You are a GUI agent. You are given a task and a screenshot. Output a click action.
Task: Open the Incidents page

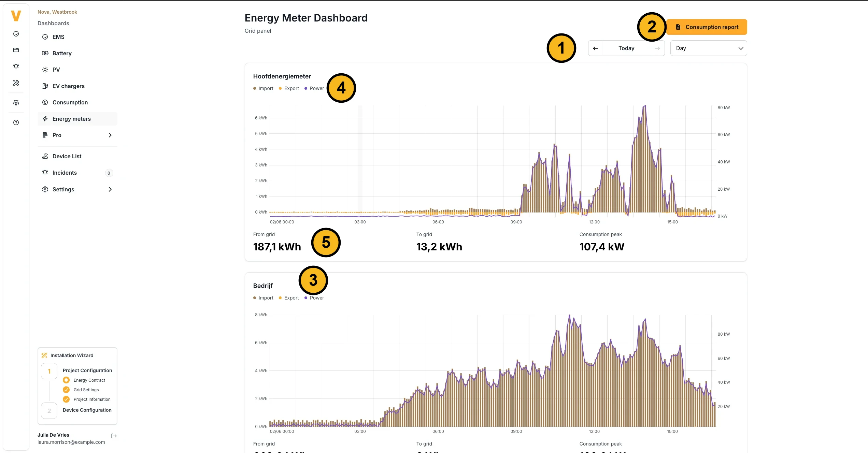[x=77, y=173]
